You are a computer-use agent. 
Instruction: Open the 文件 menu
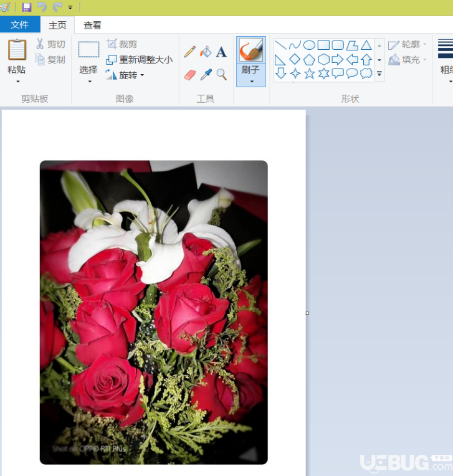click(20, 24)
